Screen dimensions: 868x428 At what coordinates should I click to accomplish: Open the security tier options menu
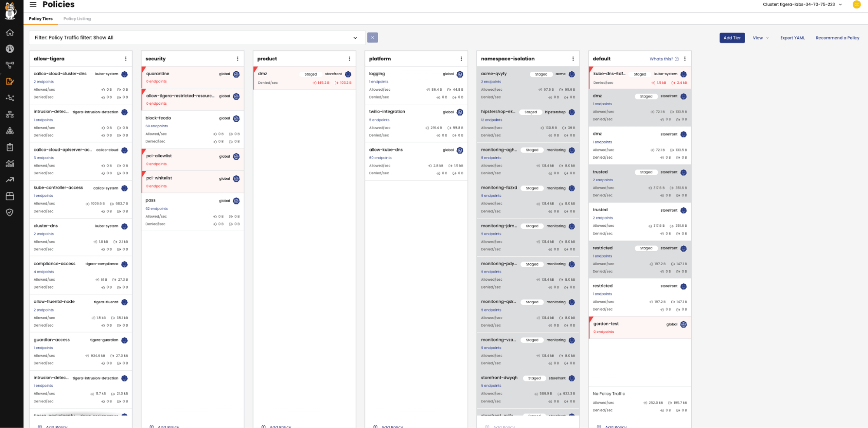[x=237, y=58]
